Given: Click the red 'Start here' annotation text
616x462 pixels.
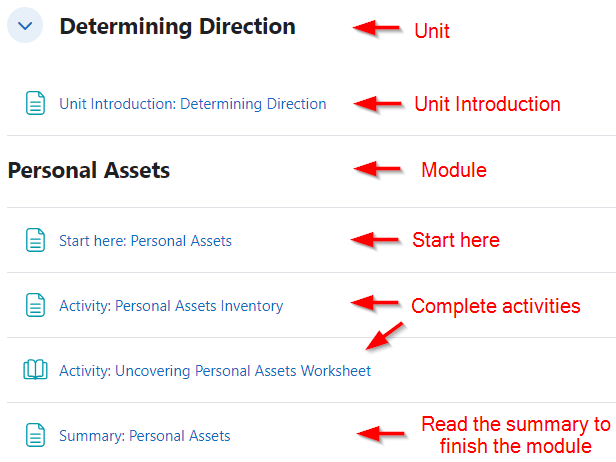Looking at the screenshot, I should tap(456, 240).
